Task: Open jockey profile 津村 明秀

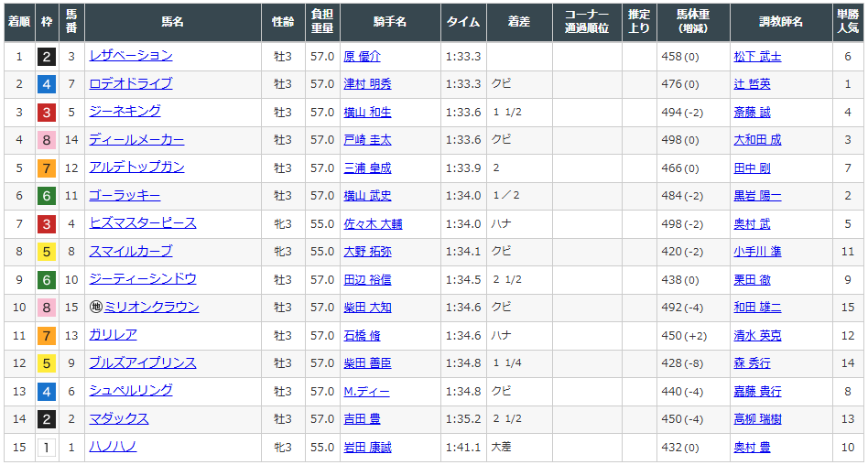Action: pyautogui.click(x=367, y=84)
